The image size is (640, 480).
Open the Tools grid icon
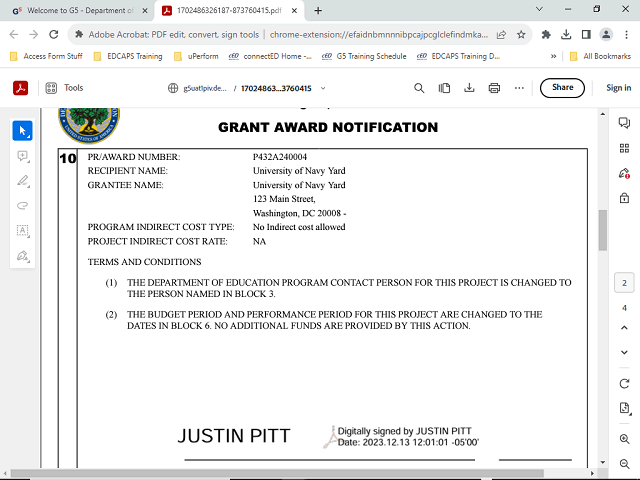pos(51,88)
